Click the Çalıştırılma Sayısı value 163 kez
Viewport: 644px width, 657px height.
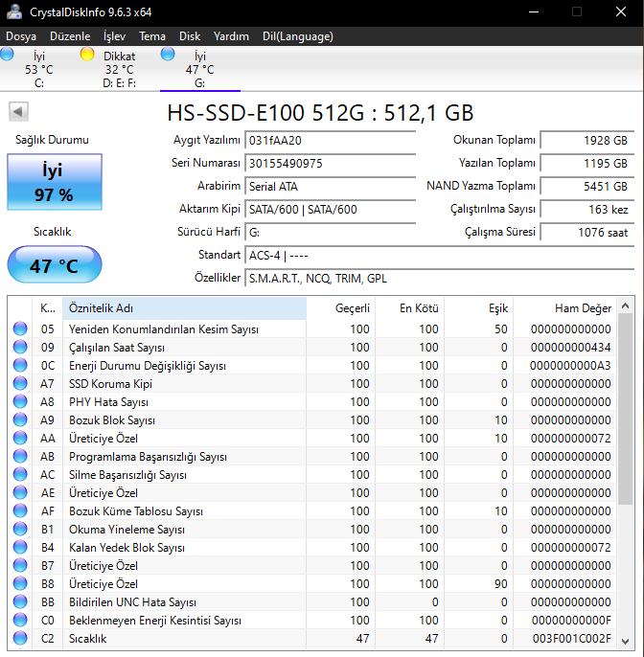click(586, 209)
